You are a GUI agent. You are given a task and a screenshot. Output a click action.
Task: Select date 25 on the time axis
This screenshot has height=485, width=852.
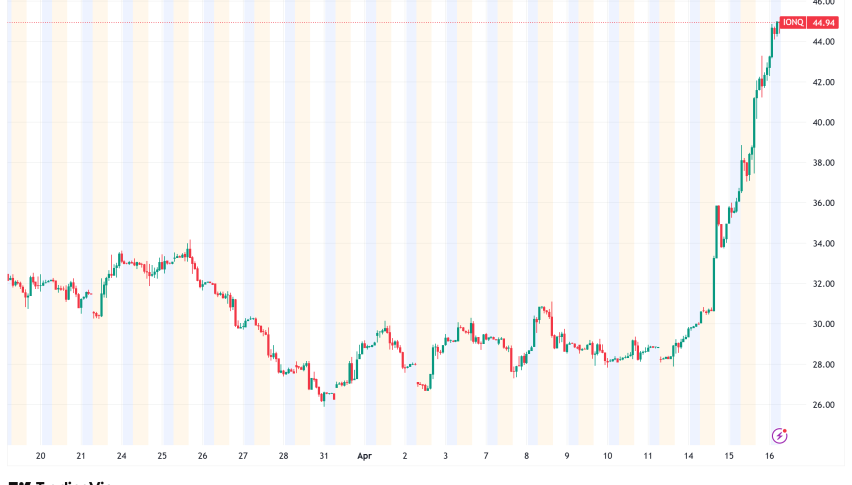(x=162, y=455)
